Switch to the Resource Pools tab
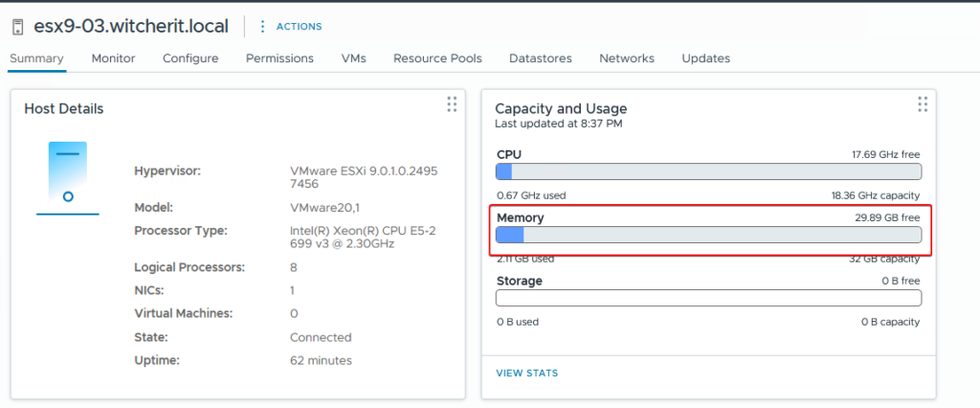 [437, 58]
